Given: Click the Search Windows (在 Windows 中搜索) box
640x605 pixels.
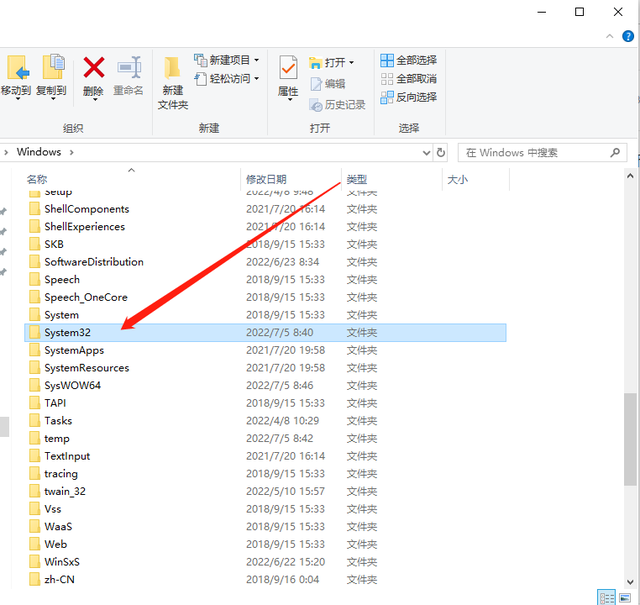Looking at the screenshot, I should point(542,153).
